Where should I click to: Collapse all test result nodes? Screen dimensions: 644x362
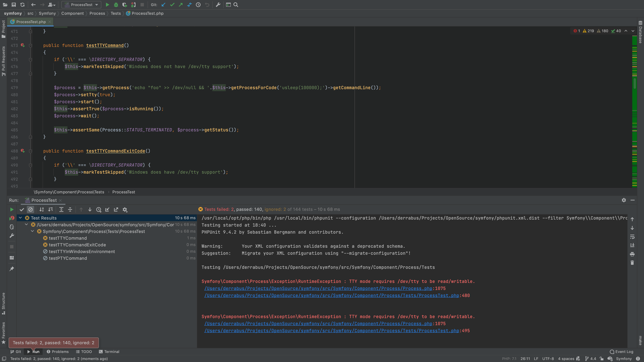coord(70,210)
